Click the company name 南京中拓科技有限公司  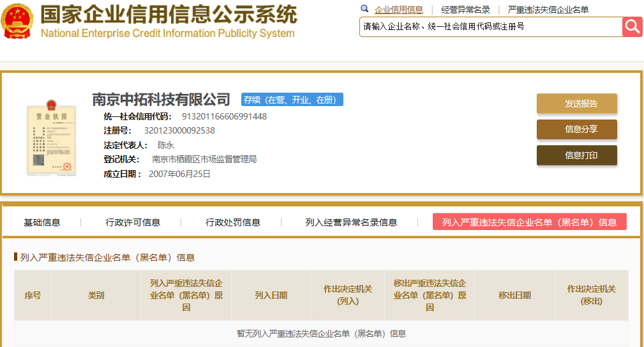click(x=161, y=100)
